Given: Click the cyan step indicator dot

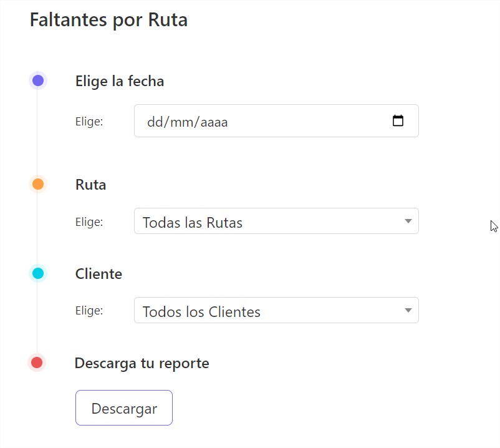Looking at the screenshot, I should pos(37,273).
